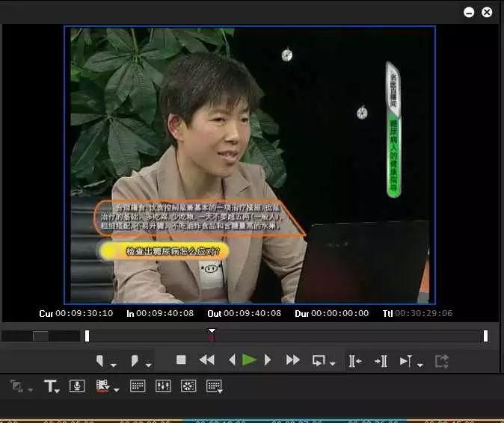The image size is (504, 423).
Task: Click the Export button in the player controls
Action: pyautogui.click(x=442, y=361)
